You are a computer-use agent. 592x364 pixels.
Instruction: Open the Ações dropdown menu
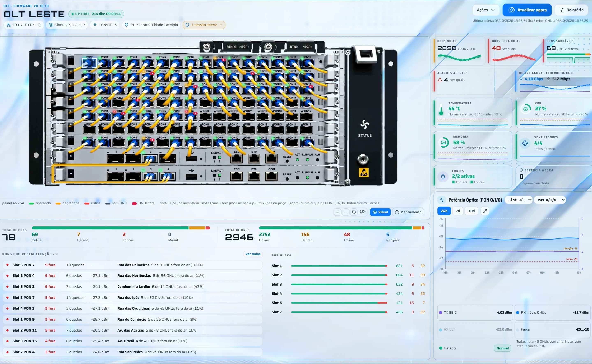pos(486,10)
